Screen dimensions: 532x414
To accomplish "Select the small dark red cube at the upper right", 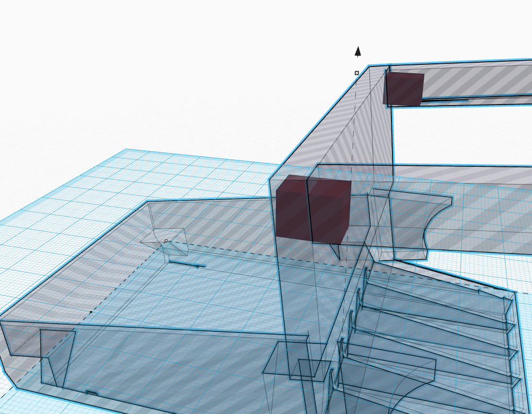I will click(x=403, y=88).
